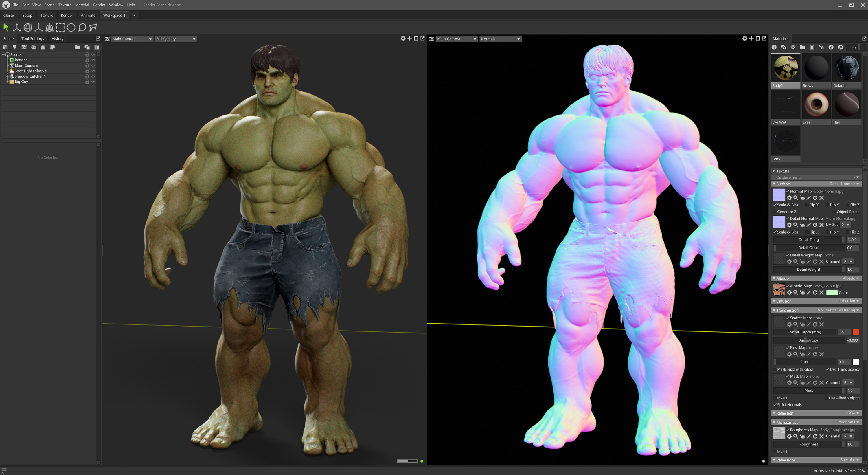The width and height of the screenshot is (868, 475).
Task: Toggle visibility of Shadow Catcher 1
Action: pyautogui.click(x=93, y=76)
